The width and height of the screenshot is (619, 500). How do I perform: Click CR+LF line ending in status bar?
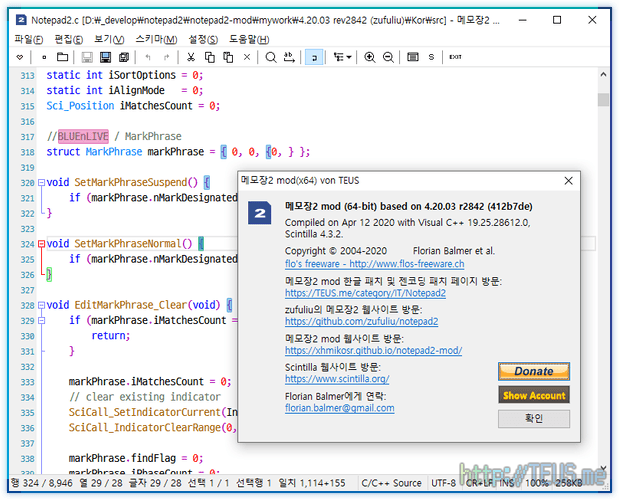pos(480,483)
